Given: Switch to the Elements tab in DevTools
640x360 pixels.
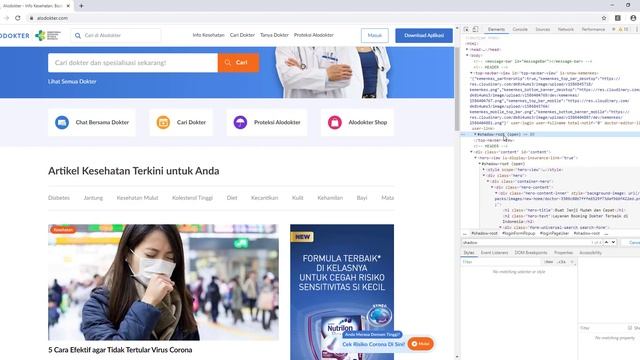Looking at the screenshot, I should click(496, 29).
